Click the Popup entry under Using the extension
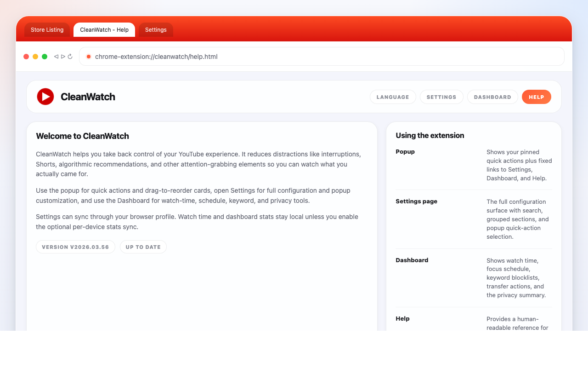The image size is (588, 368). pyautogui.click(x=405, y=152)
